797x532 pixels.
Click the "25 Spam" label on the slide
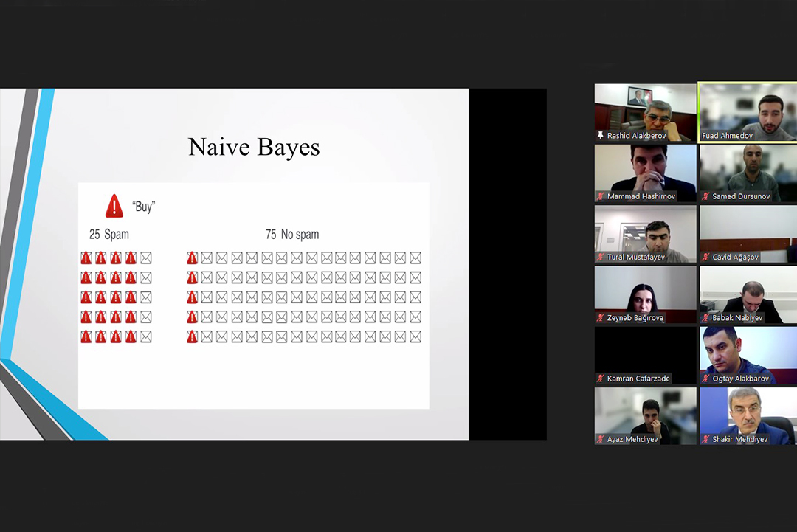click(x=109, y=235)
